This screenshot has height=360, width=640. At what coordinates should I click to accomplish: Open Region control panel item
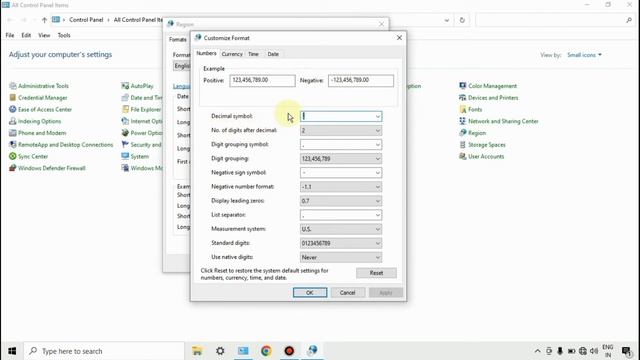[x=472, y=133]
